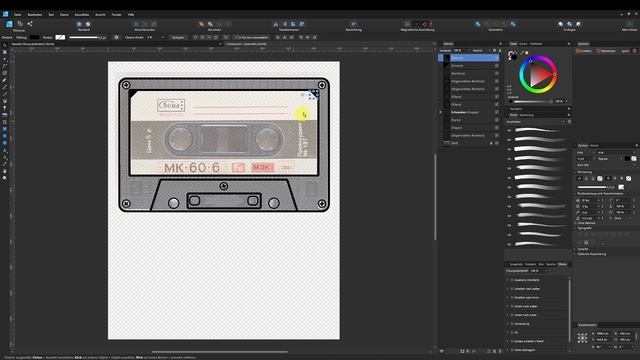
Task: Click the first icon in the Einfügen group
Action: coord(561,24)
